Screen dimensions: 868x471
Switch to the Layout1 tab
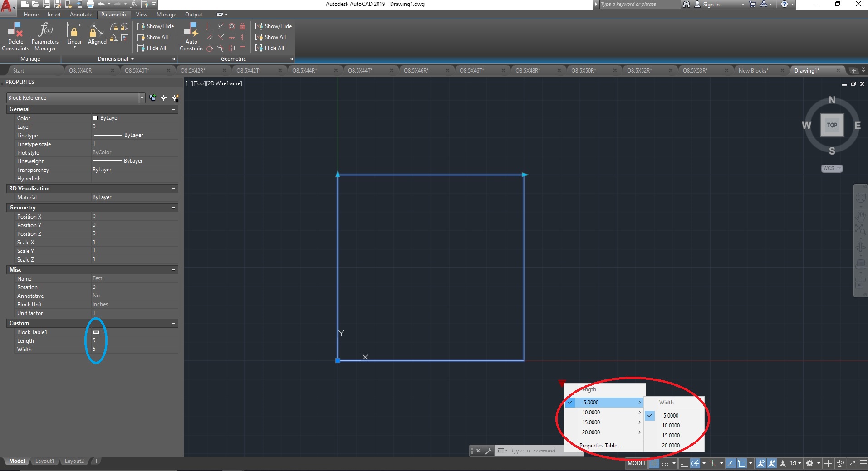click(44, 461)
